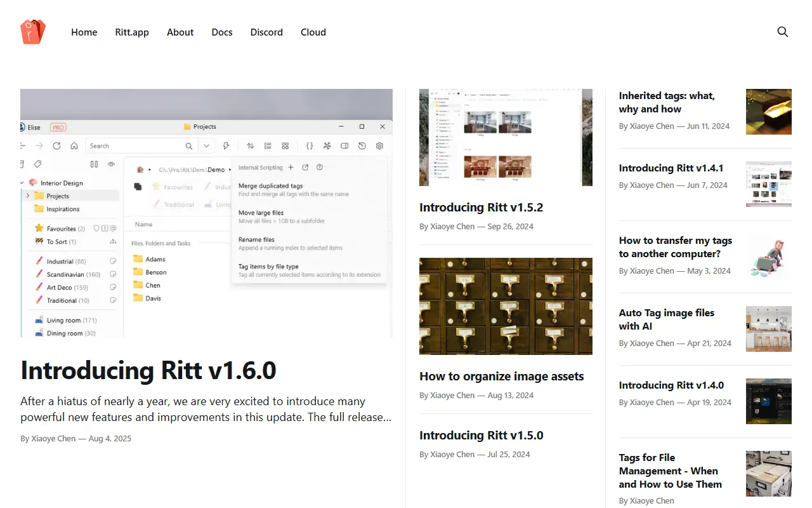Click the date Apr 19, 2024
The width and height of the screenshot is (812, 508).
(709, 403)
